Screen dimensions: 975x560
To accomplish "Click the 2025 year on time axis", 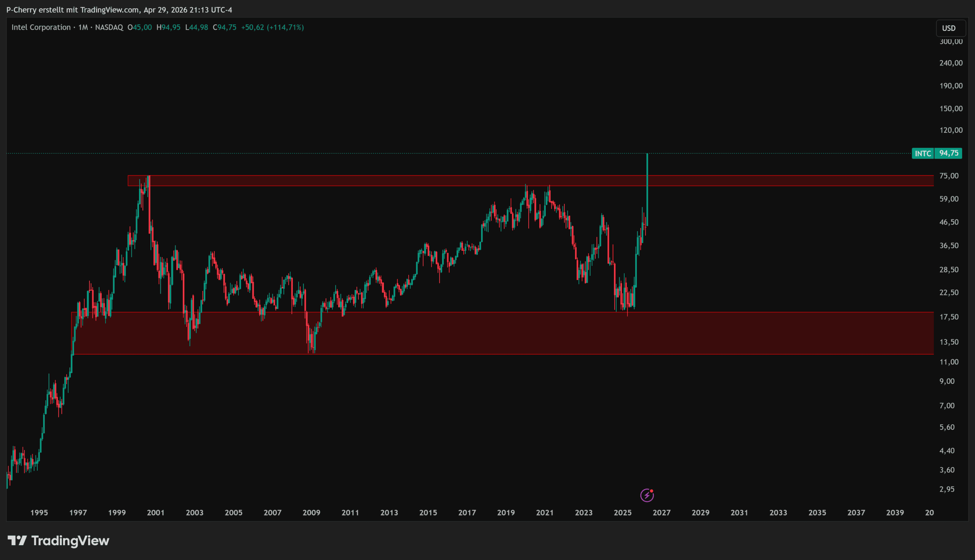I will click(x=622, y=512).
